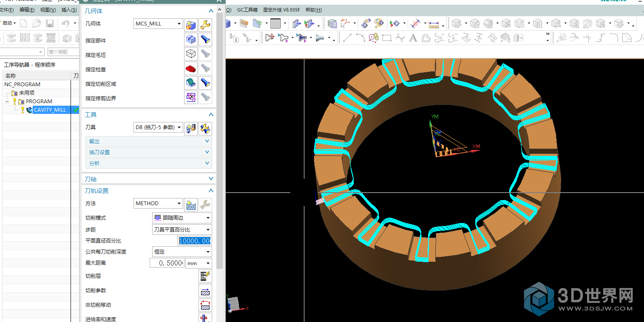Click the New file icon in toolbar
This screenshot has height=322, width=644.
click(x=24, y=23)
